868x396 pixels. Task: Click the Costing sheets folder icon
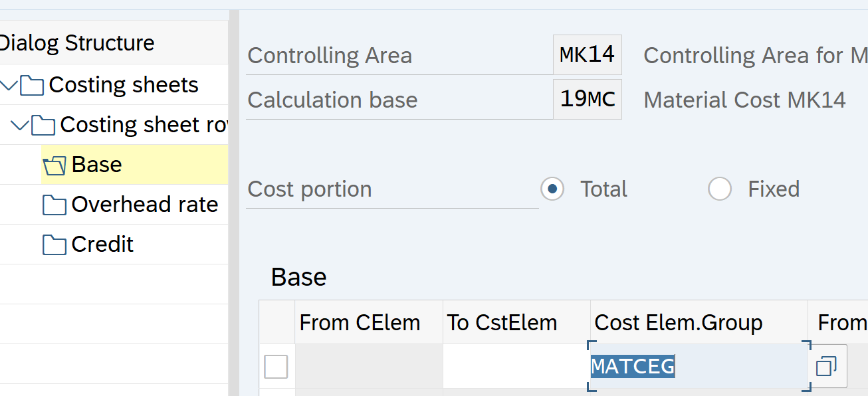(32, 85)
